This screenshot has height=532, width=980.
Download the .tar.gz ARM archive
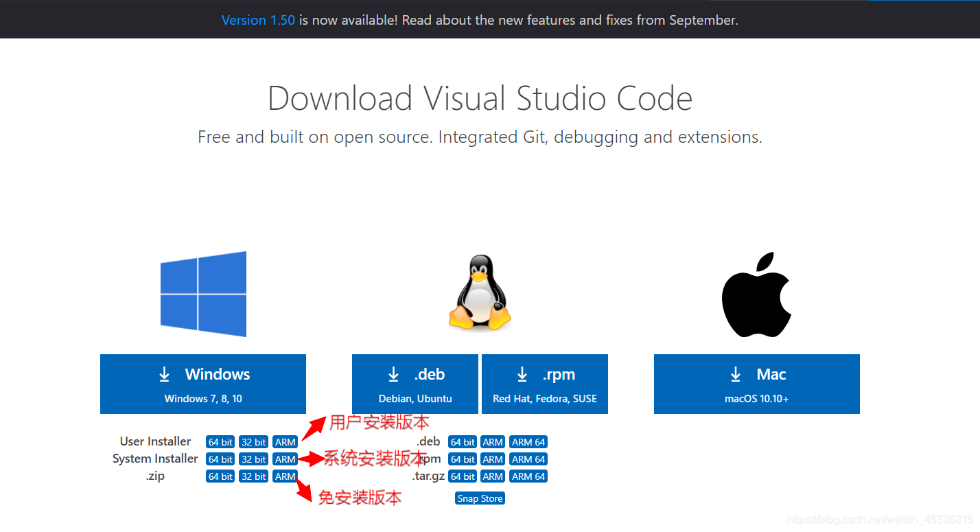click(493, 476)
